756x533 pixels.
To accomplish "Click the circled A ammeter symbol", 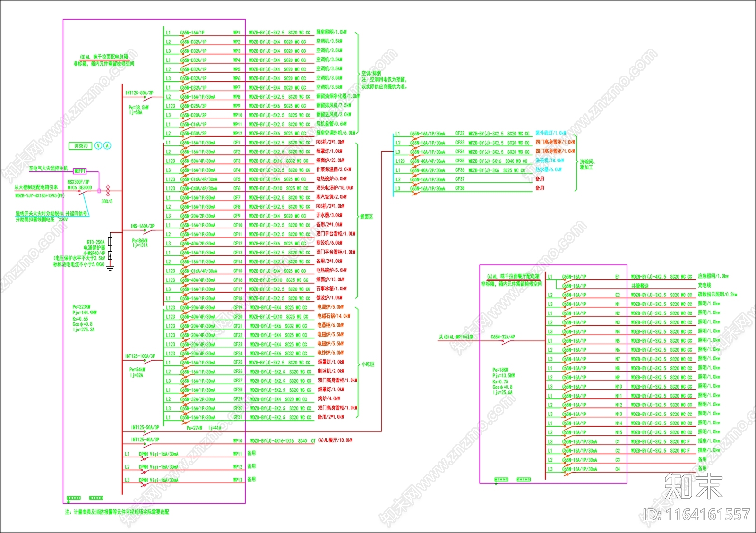I will (x=107, y=145).
